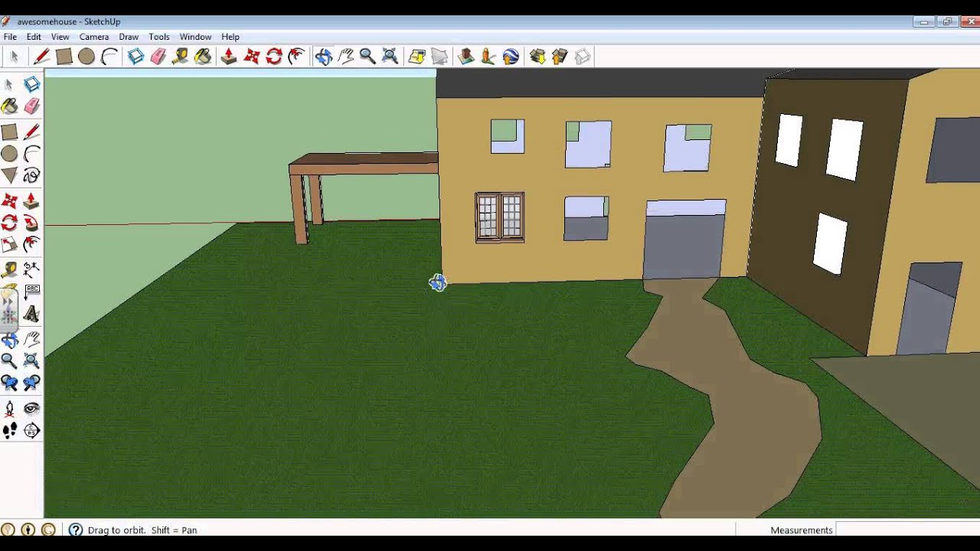Go to Previous camera view
Viewport: 980px width, 551px height.
9,383
